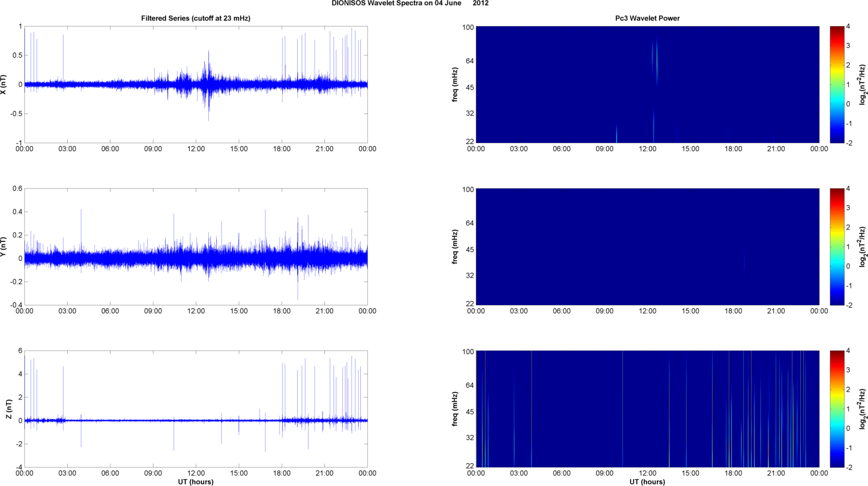
Task: Select the 'Pc3 Wavelet Power' heading
Action: tap(647, 18)
